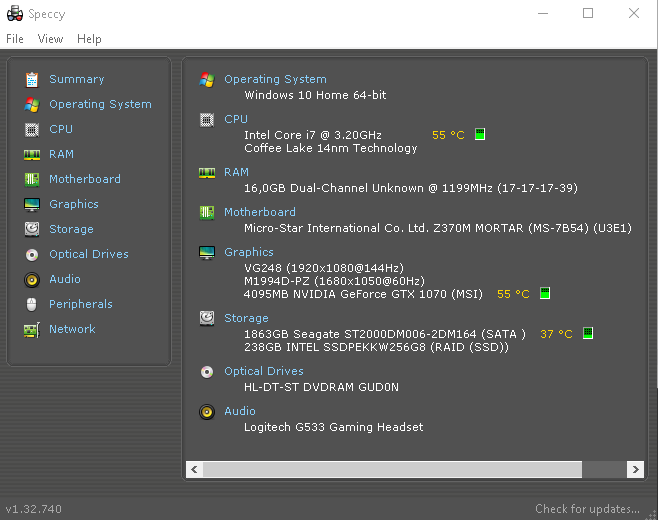
Task: Click the Logitech G533 Gaming Headset text
Action: coord(334,427)
